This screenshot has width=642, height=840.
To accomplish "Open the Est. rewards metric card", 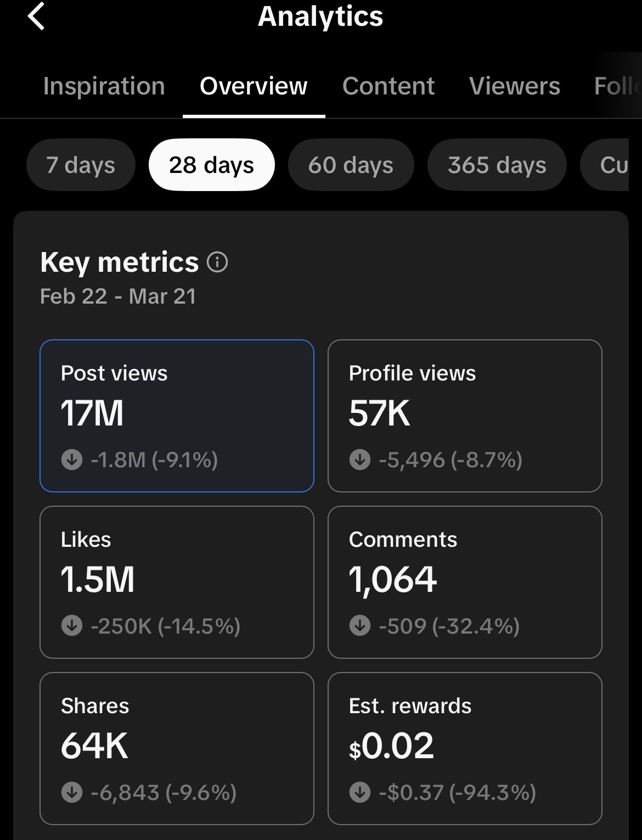I will (x=465, y=748).
